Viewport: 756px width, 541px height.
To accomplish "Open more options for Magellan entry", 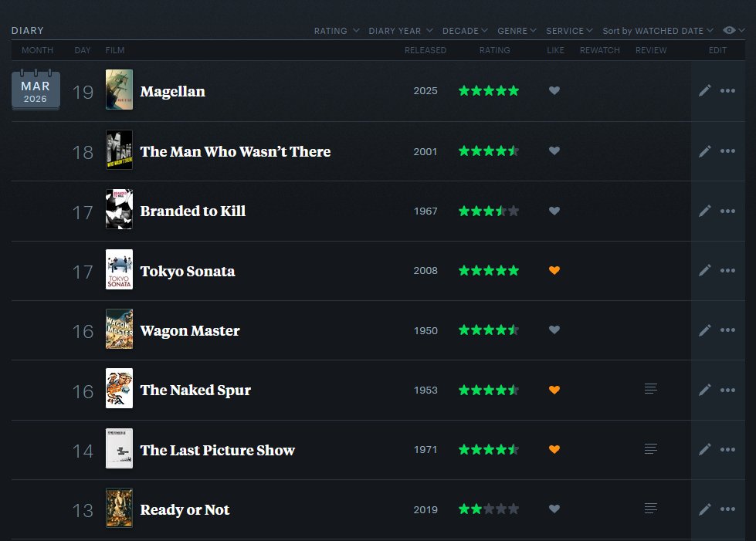I will 727,90.
